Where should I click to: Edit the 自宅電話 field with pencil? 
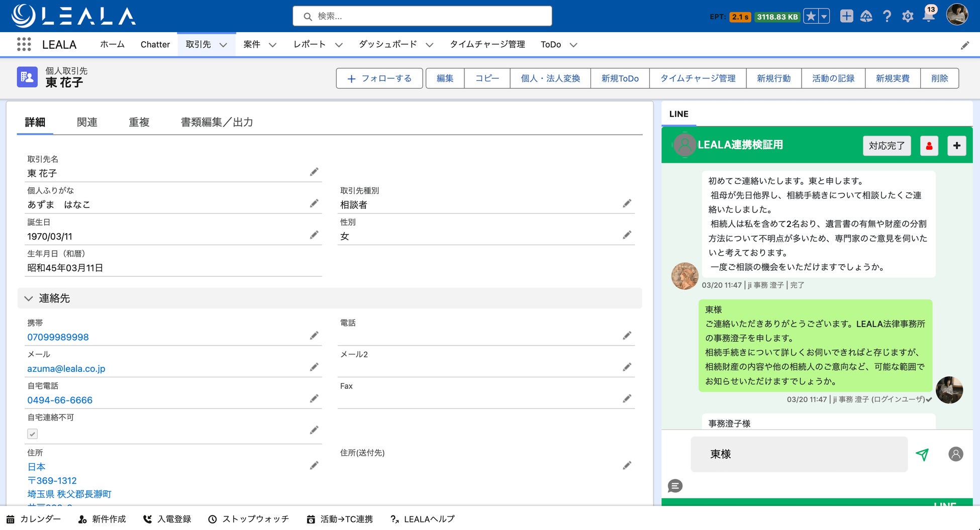(x=314, y=399)
